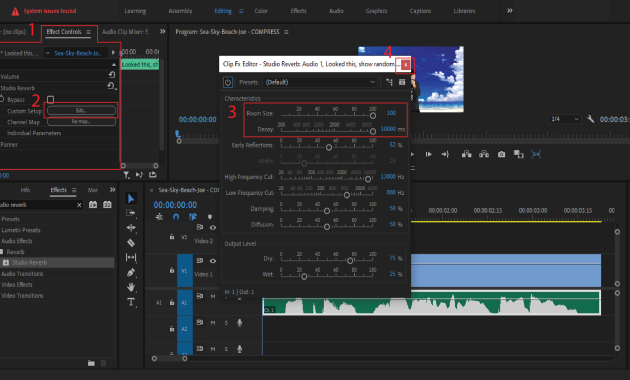Open the Program monitor panel menu
Image resolution: width=630 pixels, height=380 pixels.
[x=286, y=32]
